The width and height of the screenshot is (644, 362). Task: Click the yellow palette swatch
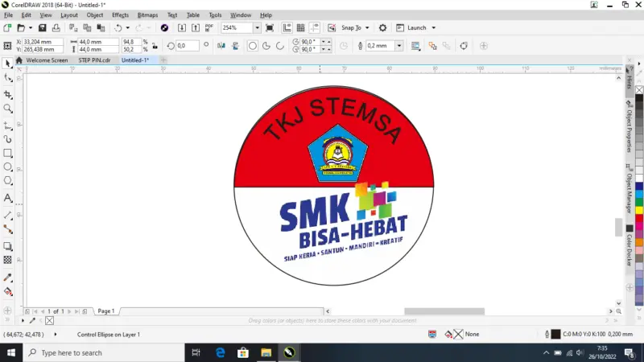tap(639, 211)
